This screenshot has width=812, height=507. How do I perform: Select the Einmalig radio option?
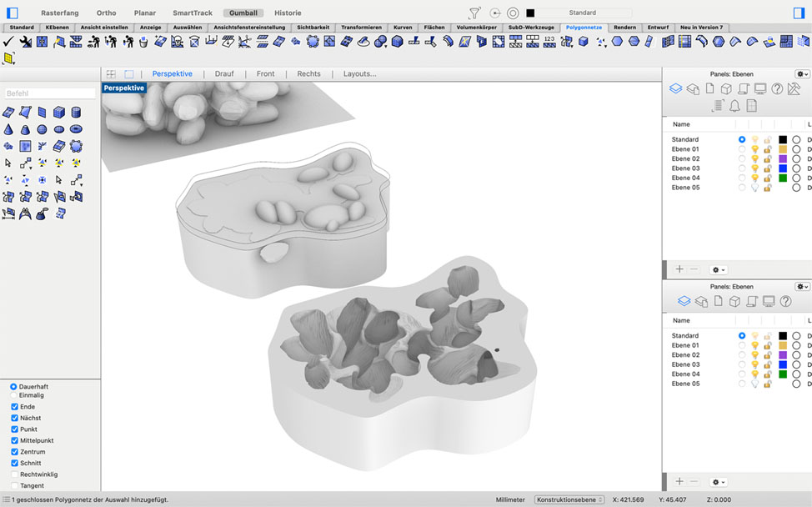(14, 395)
